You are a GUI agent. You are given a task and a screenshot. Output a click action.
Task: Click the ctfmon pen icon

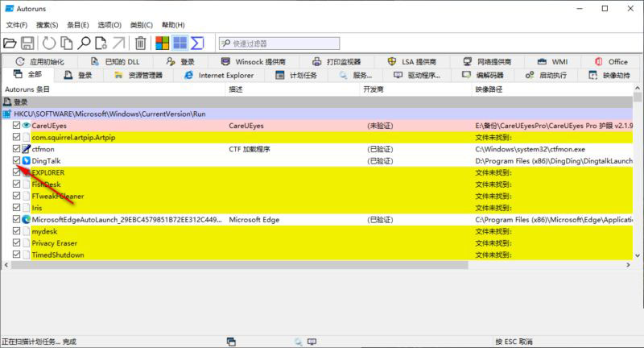point(27,149)
